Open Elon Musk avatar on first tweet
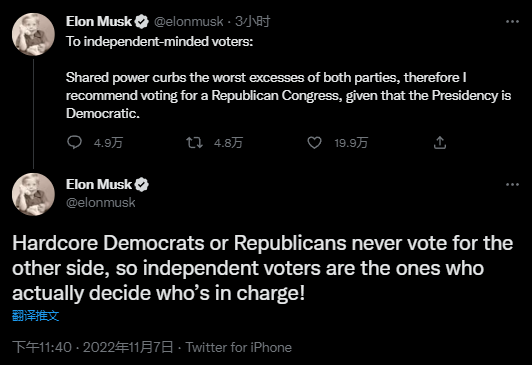This screenshot has height=365, width=532. click(33, 34)
